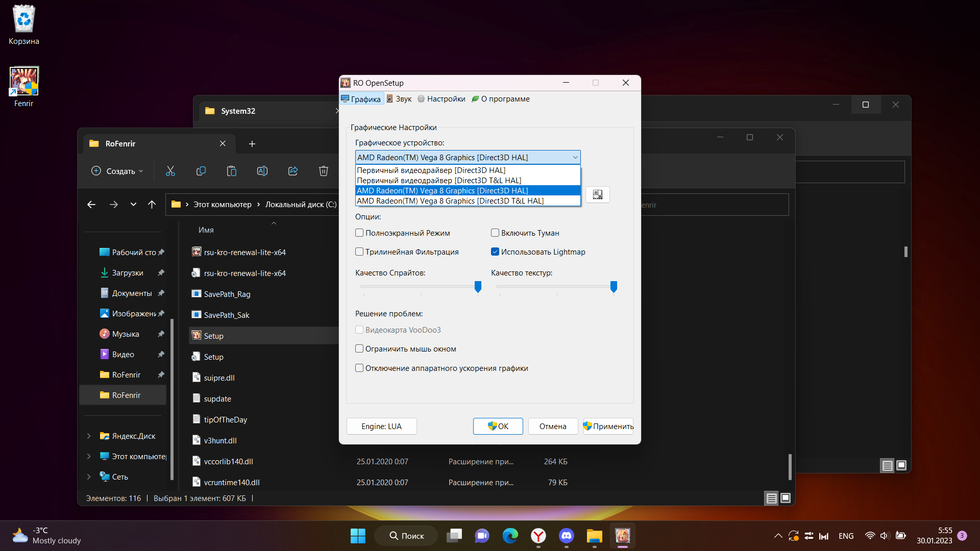Screen dimensions: 980x551
Task: Open Yandex Browser from the taskbar
Action: click(x=538, y=536)
